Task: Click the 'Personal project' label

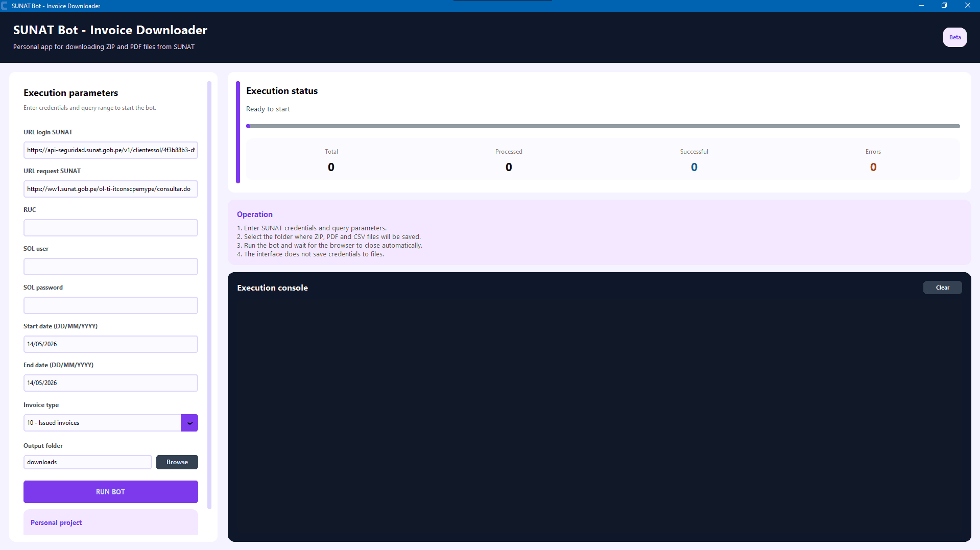Action: click(56, 522)
